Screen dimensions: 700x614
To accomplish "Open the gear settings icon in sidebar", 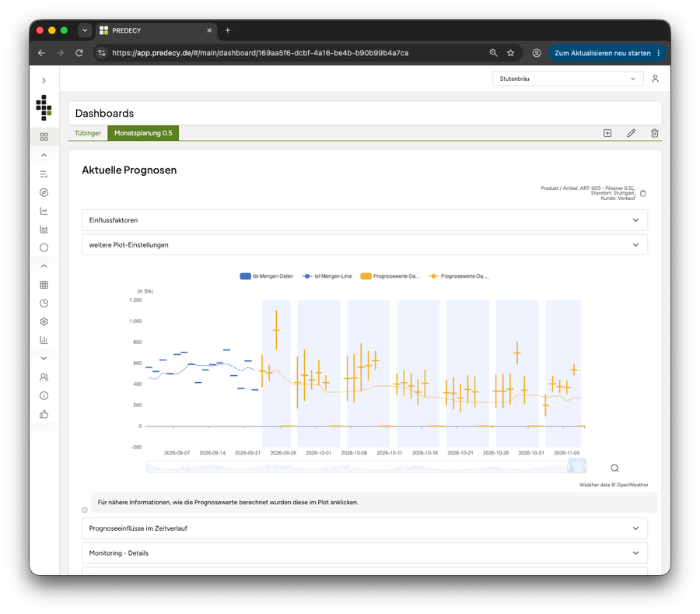I will [x=44, y=321].
